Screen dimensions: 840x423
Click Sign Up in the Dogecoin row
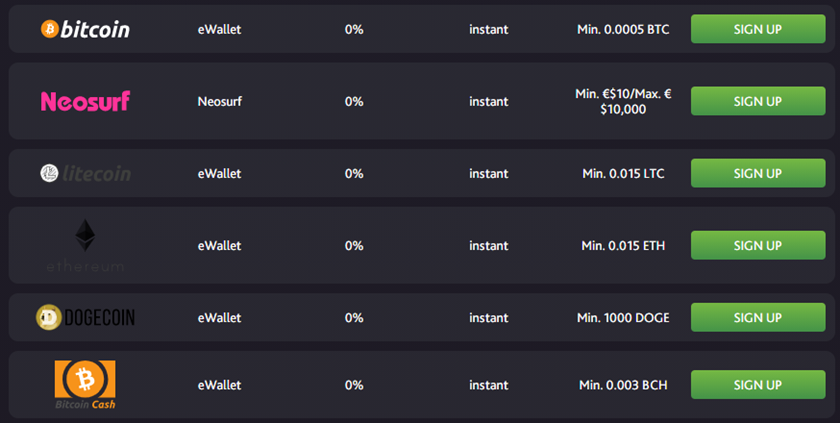coord(758,318)
